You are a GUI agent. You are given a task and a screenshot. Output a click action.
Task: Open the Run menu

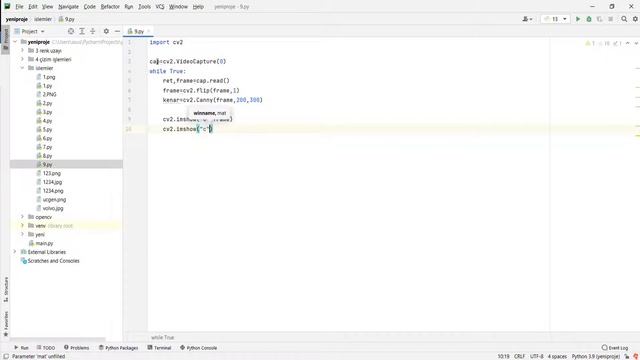click(x=129, y=7)
